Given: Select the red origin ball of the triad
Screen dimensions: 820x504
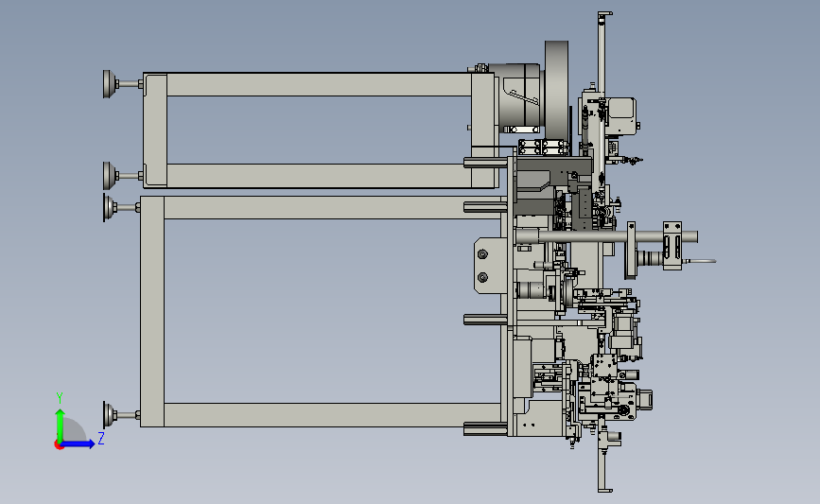Looking at the screenshot, I should click(59, 444).
